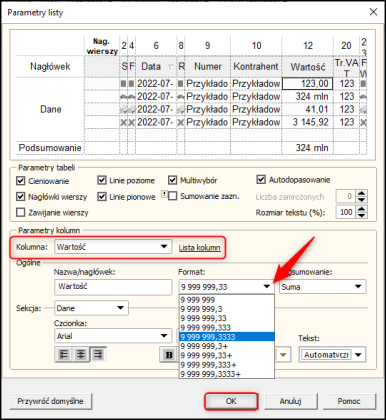Image resolution: width=386 pixels, height=420 pixels.
Task: Align column text to the left
Action: point(64,354)
